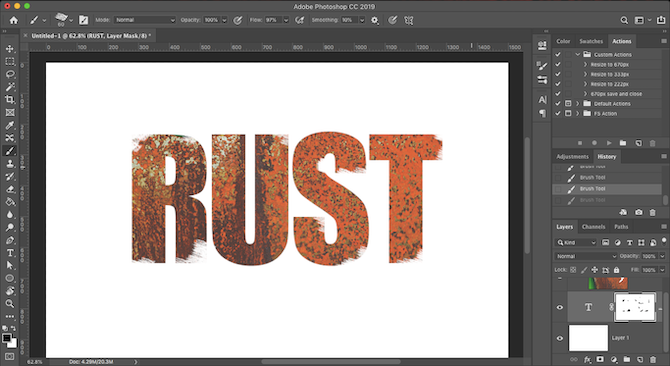Hide Layer 1 visibility eye
This screenshot has width=670, height=366.
(x=560, y=338)
